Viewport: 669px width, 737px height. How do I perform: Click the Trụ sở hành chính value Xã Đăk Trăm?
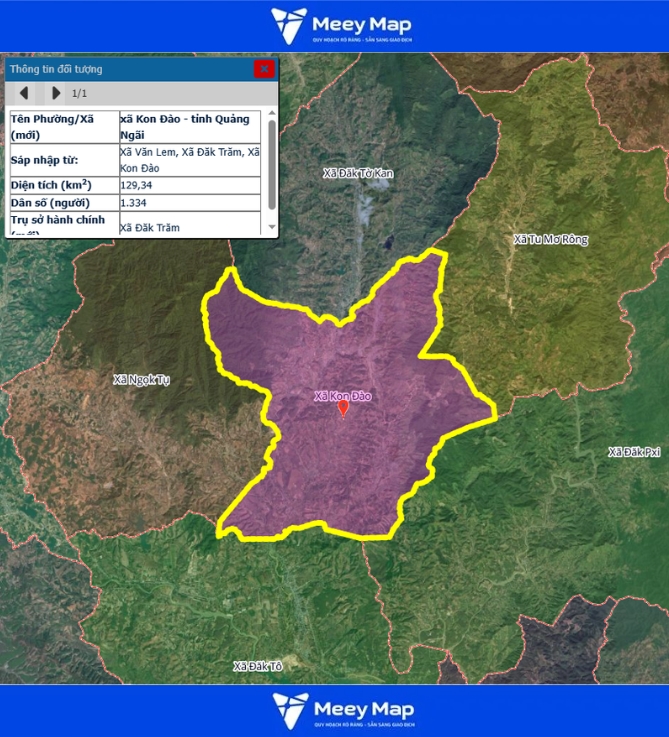click(x=150, y=227)
